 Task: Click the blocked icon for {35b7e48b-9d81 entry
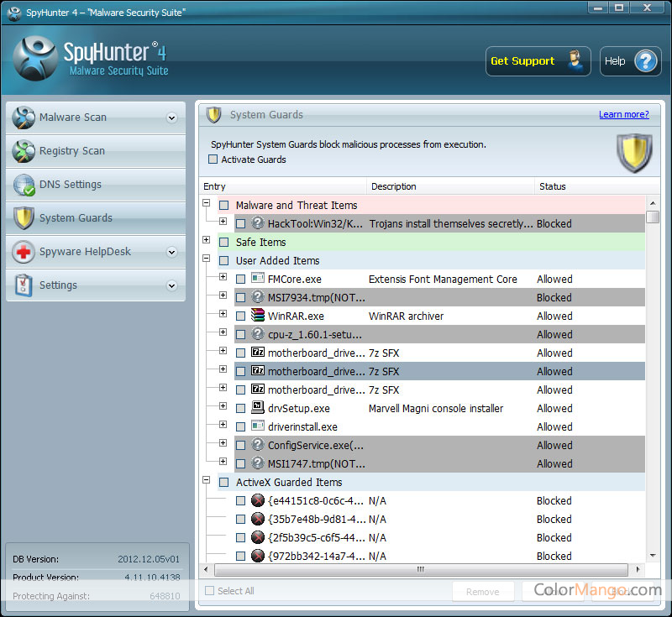(258, 519)
